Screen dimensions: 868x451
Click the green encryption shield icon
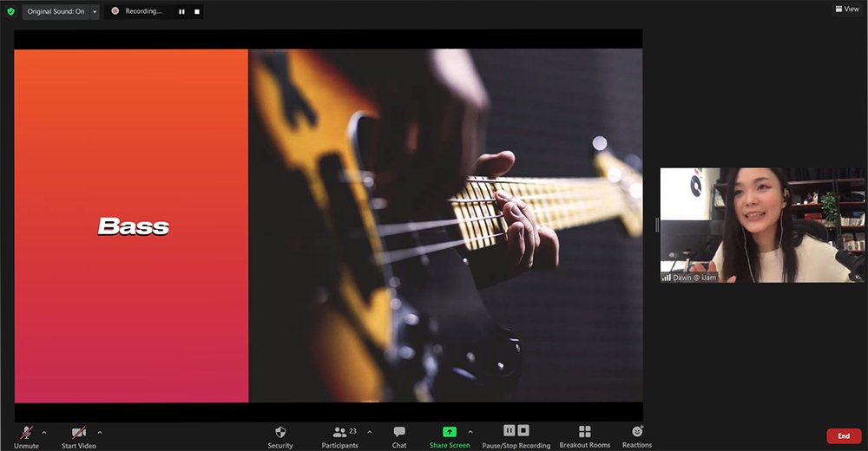10,11
